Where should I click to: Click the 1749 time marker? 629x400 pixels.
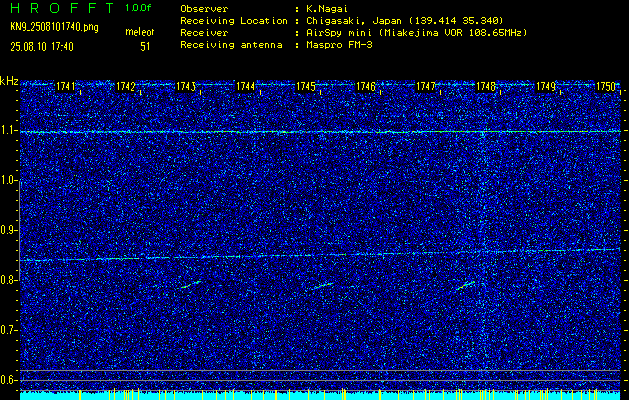(x=546, y=86)
